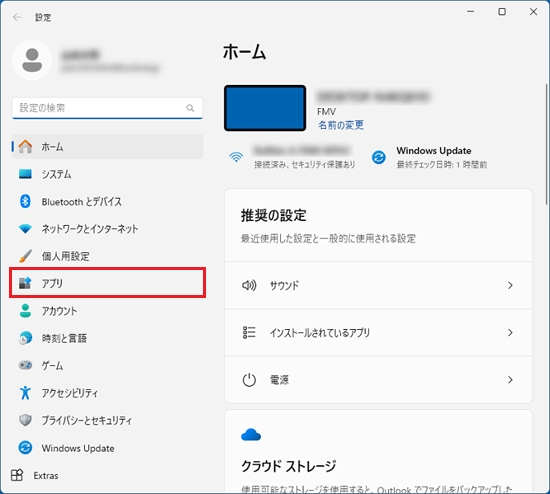Viewport: 550px width, 494px height.
Task: Click the Home house icon in sidebar
Action: 25,147
